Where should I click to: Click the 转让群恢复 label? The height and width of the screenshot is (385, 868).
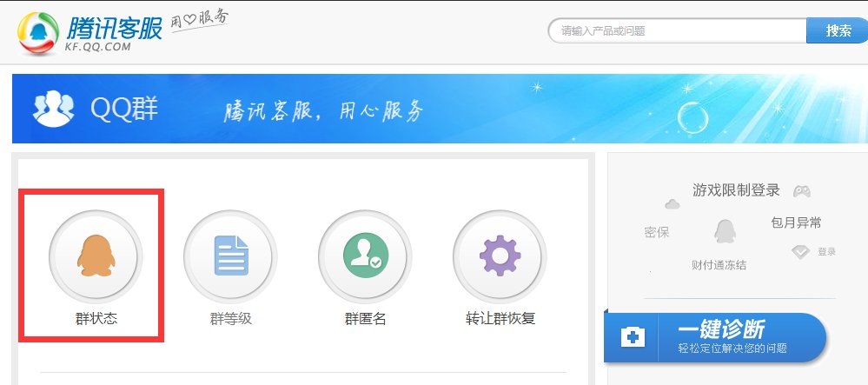(500, 319)
